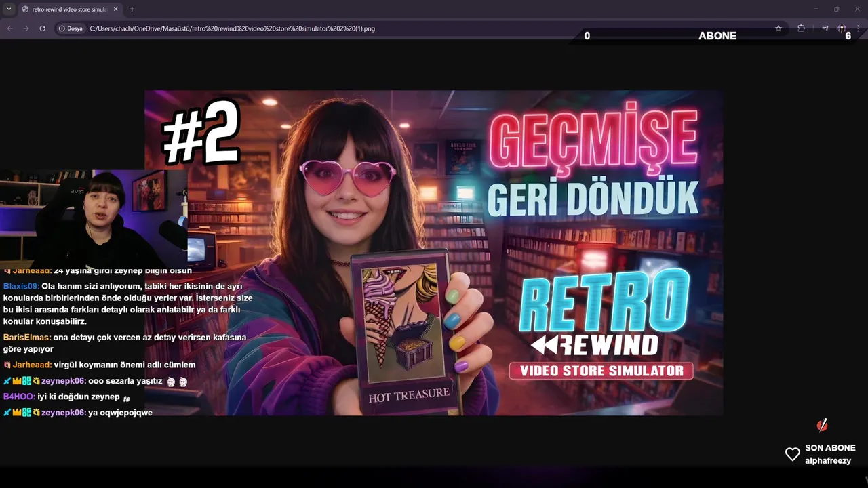Go forward to the next page
Viewport: 868px width, 488px height.
coord(26,28)
